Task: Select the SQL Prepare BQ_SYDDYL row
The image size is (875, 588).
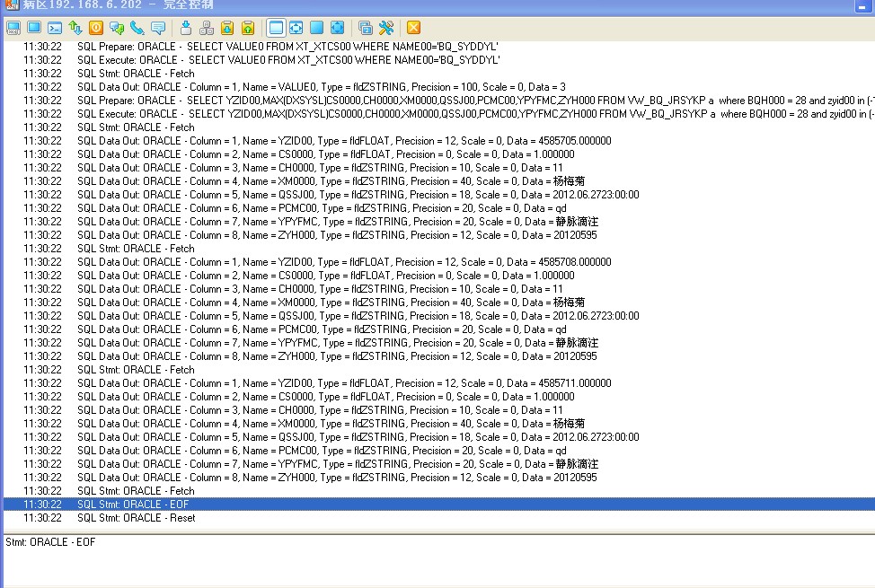Action: (439, 47)
